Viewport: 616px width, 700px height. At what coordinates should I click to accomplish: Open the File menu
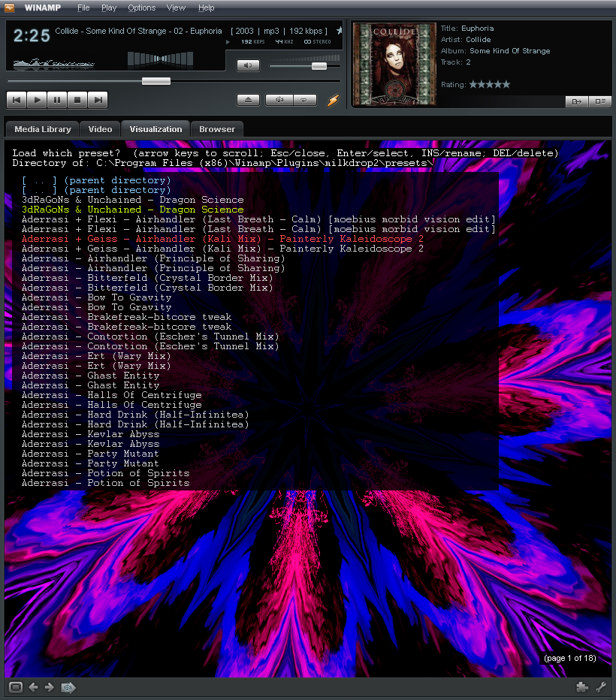(83, 8)
